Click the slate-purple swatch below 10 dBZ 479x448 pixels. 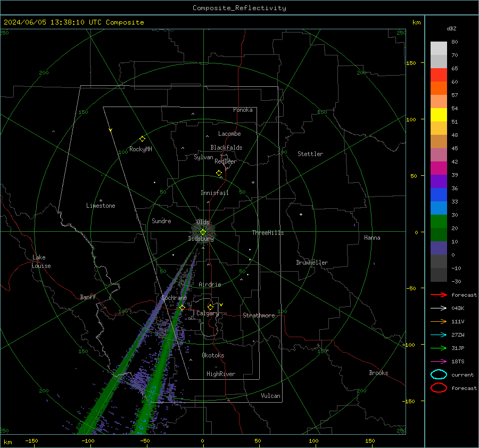pyautogui.click(x=439, y=248)
